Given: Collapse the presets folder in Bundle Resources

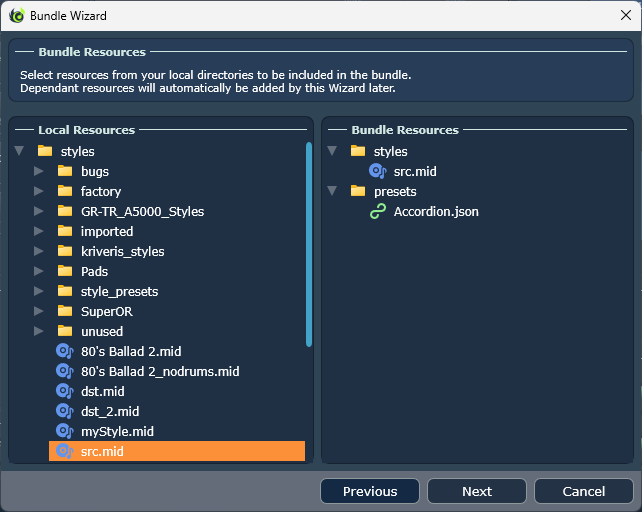Looking at the screenshot, I should [x=332, y=191].
